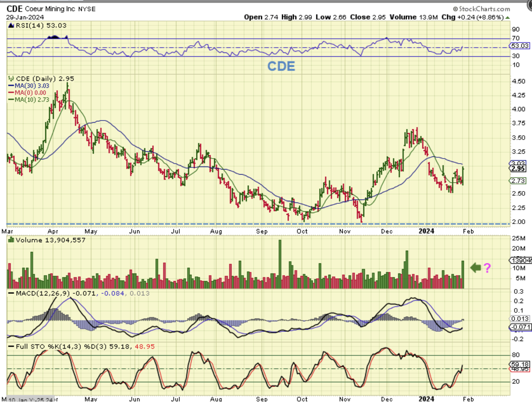
Task: Click the 3.50 price axis label
Action: [x=518, y=138]
